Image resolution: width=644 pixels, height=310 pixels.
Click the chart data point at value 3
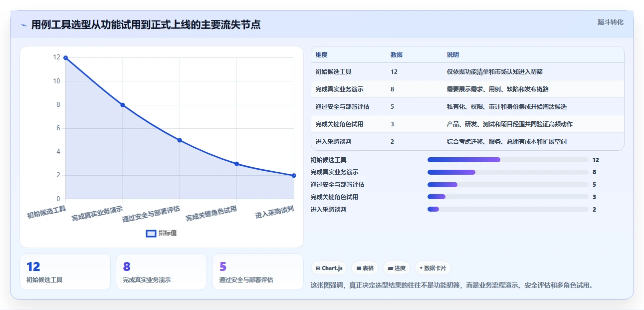237,164
